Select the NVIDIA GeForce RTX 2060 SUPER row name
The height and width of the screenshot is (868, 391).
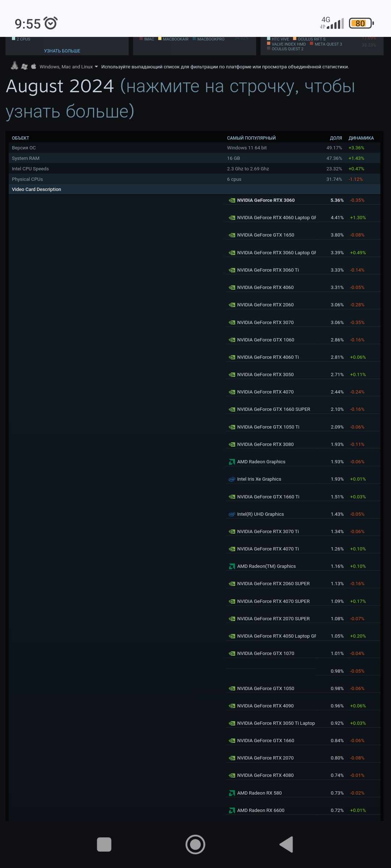273,584
